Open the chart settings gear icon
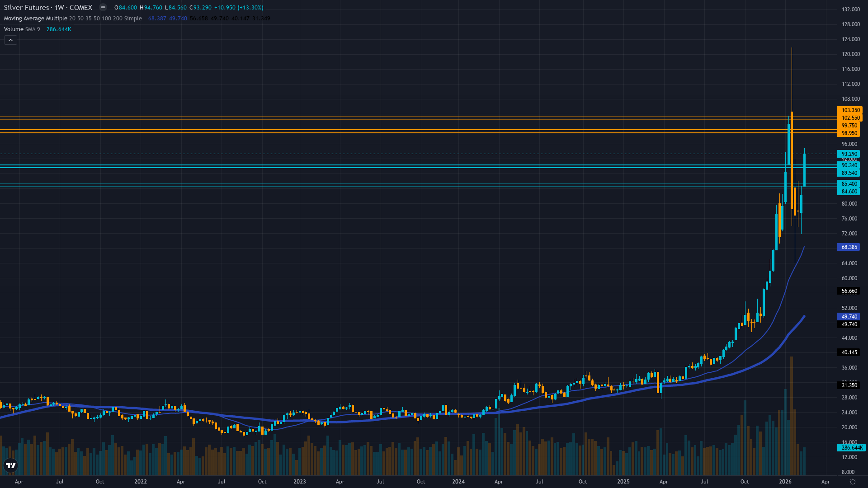The height and width of the screenshot is (488, 868). 853,482
